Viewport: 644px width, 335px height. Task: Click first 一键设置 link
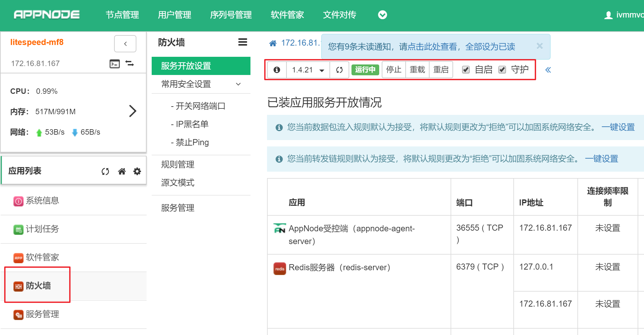pyautogui.click(x=618, y=127)
